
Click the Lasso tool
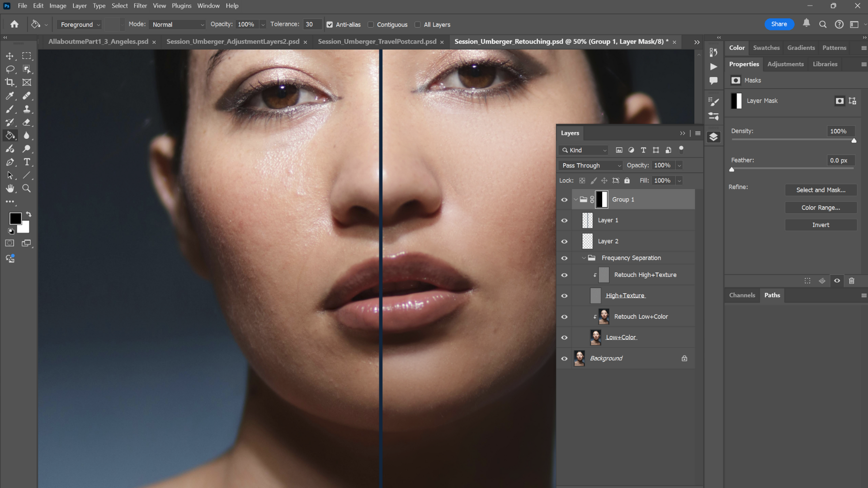9,69
